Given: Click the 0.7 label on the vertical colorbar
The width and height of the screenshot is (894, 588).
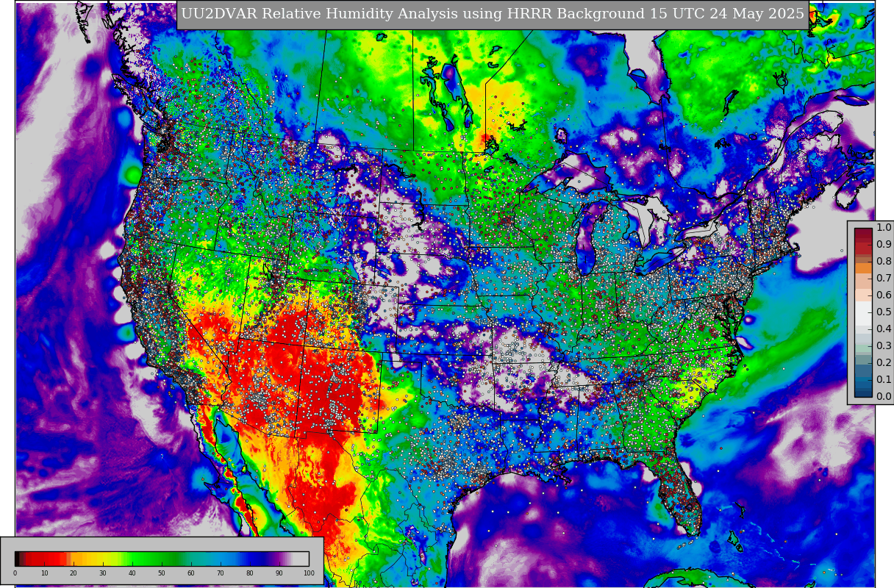Looking at the screenshot, I should (x=884, y=278).
